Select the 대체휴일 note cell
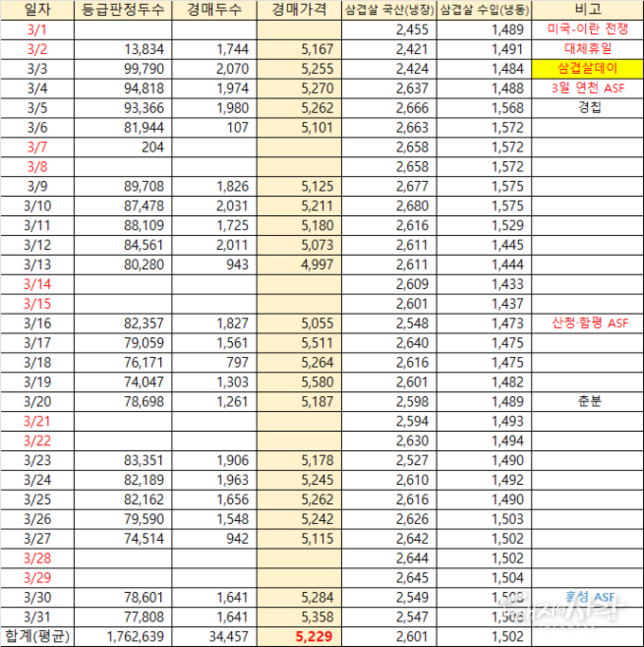This screenshot has width=644, height=647. click(x=587, y=49)
